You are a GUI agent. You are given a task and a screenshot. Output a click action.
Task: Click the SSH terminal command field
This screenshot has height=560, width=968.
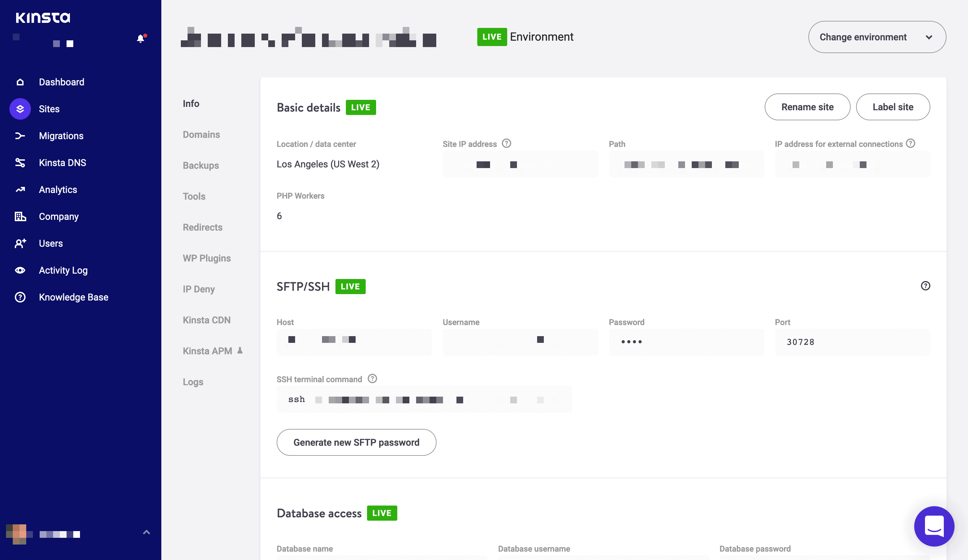[x=424, y=399]
